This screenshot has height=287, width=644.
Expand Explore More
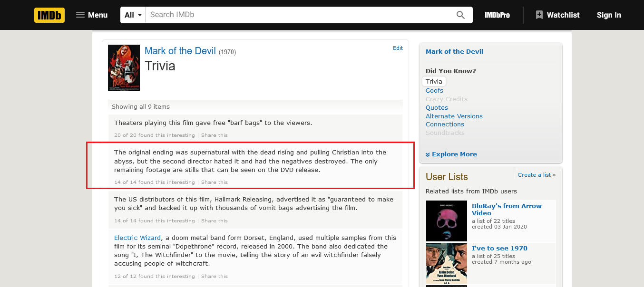451,154
